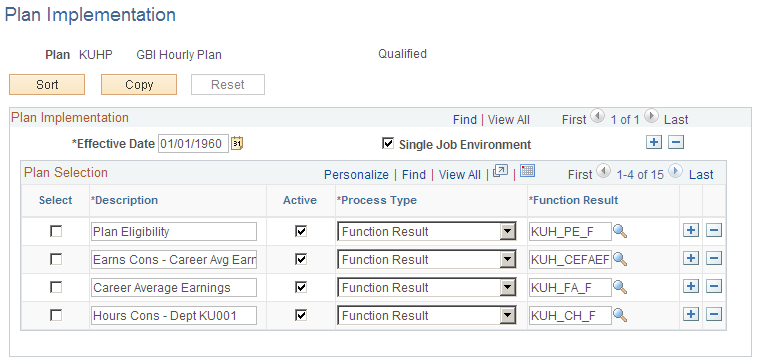Toggle Single Job Environment checkbox
Viewport: 759px width, 362px height.
point(388,143)
